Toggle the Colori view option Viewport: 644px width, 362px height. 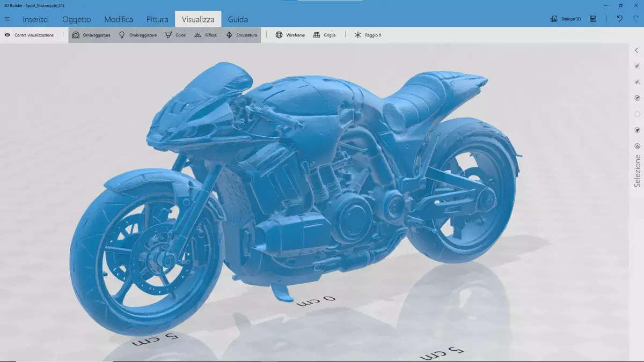(176, 35)
